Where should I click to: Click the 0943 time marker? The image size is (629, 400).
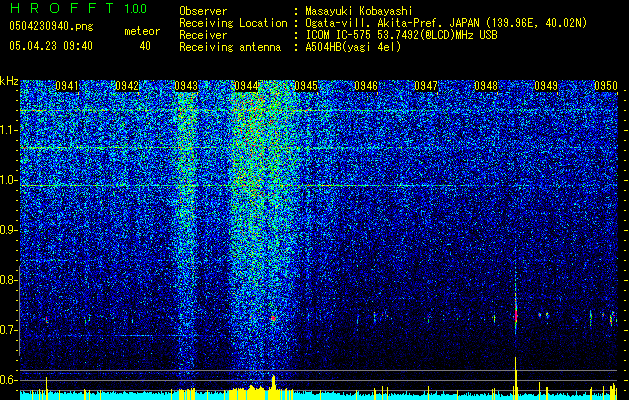point(186,86)
